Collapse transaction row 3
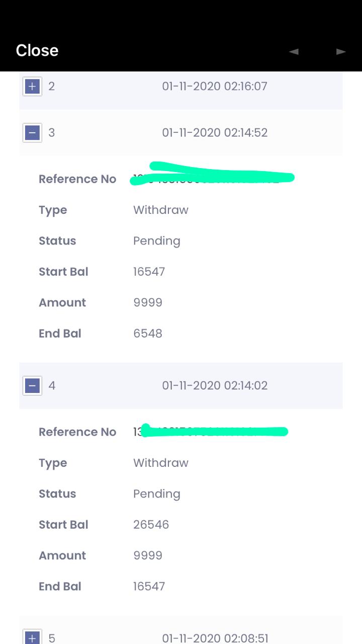The image size is (362, 644). (x=33, y=133)
